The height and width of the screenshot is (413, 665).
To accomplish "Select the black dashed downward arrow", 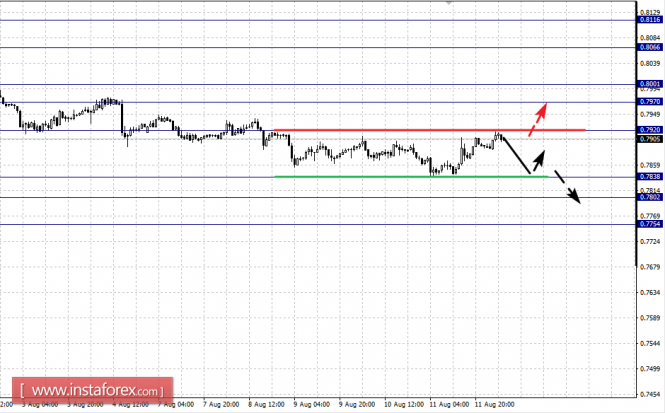I will pyautogui.click(x=567, y=187).
